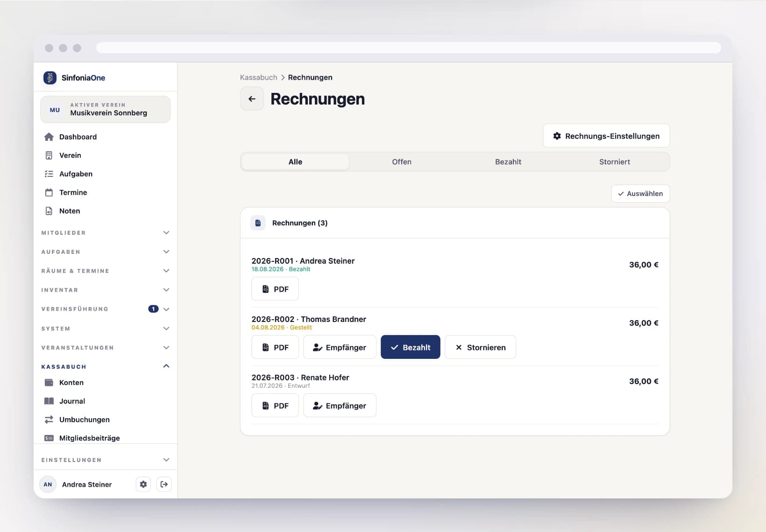Mark invoice 2026-R002 as Bezahlt

[411, 347]
